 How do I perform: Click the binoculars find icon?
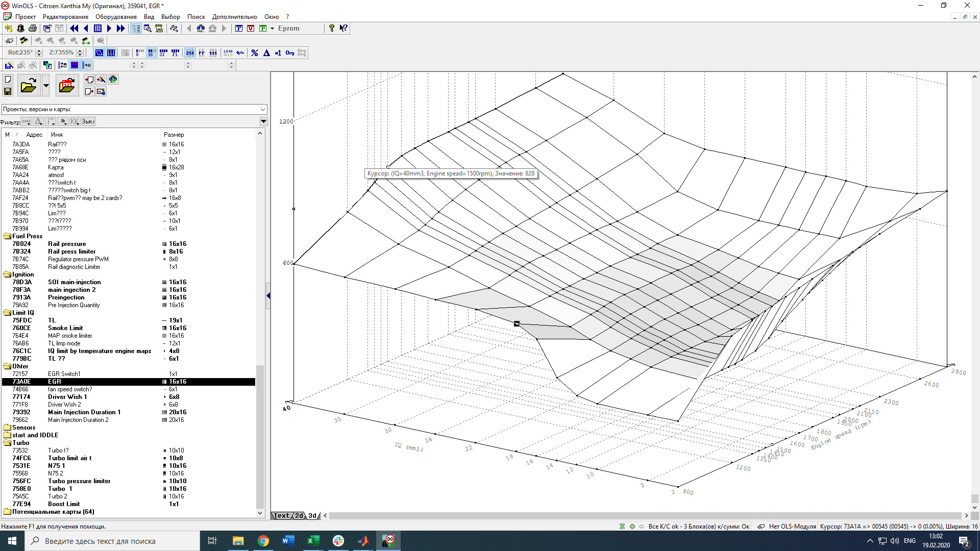coord(201,29)
